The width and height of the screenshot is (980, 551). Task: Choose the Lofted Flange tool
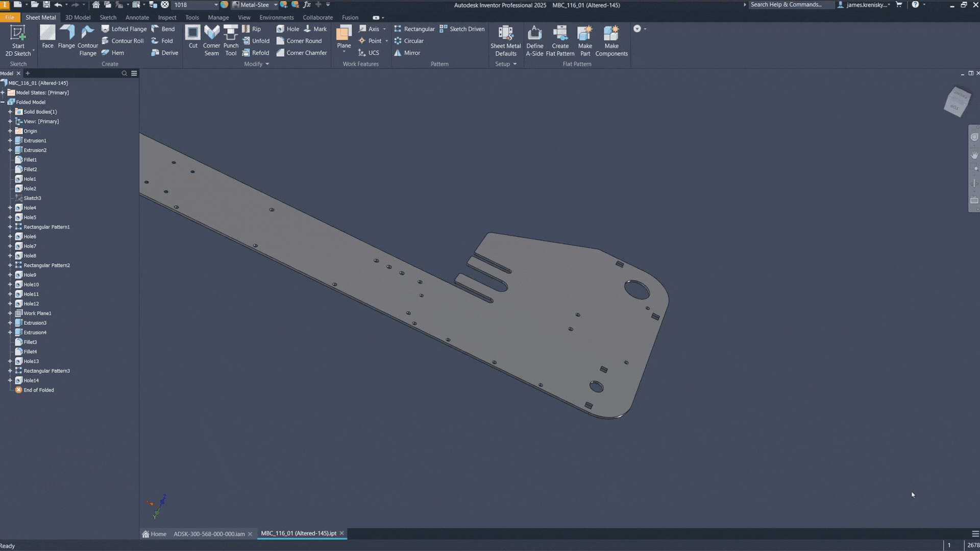tap(124, 29)
